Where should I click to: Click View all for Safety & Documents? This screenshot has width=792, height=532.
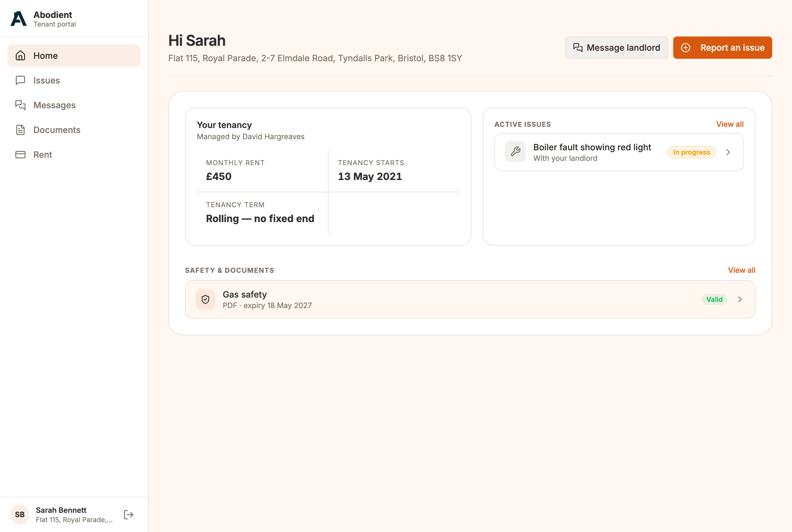click(742, 270)
